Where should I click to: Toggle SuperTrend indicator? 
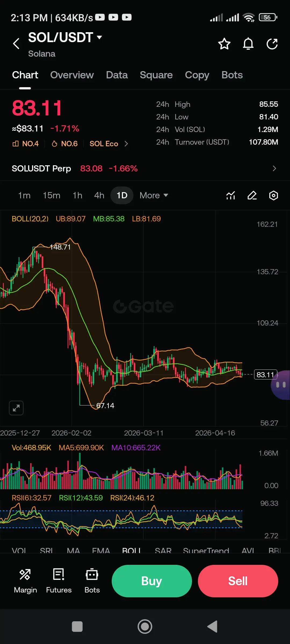tap(206, 551)
